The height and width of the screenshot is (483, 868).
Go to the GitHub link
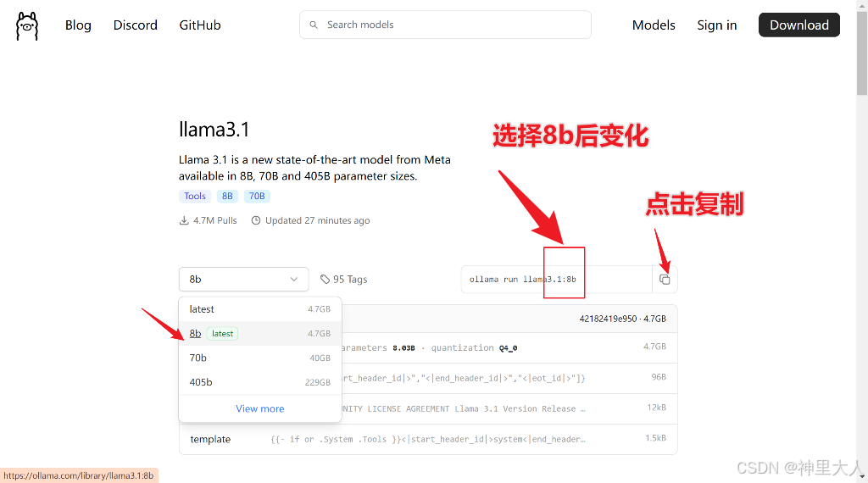(x=200, y=25)
